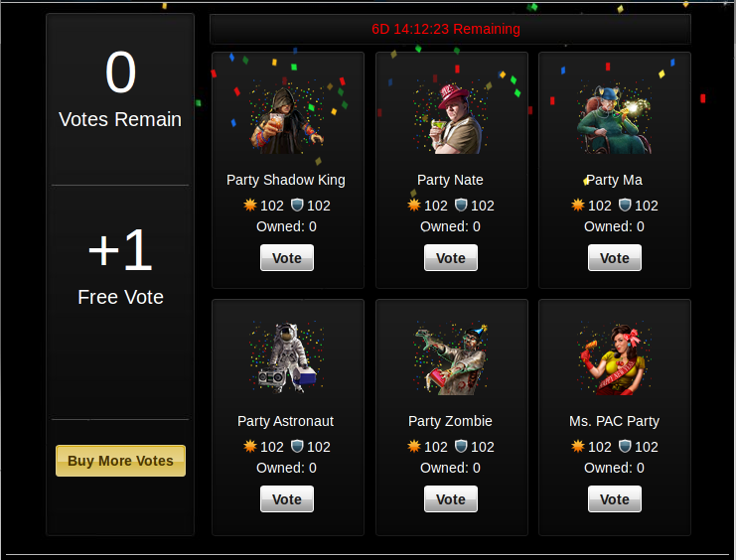Click Party Zombie's attack star icon
Viewport: 736px width, 560px height.
pos(414,446)
